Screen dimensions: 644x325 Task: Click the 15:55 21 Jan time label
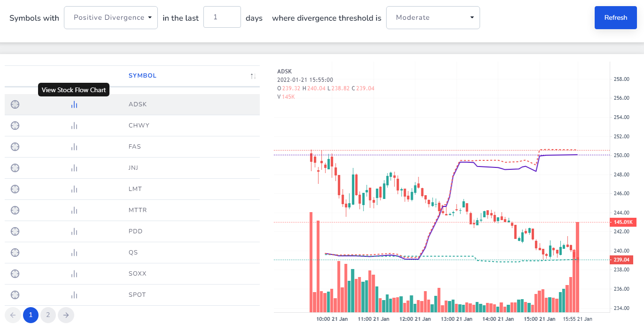(577, 318)
